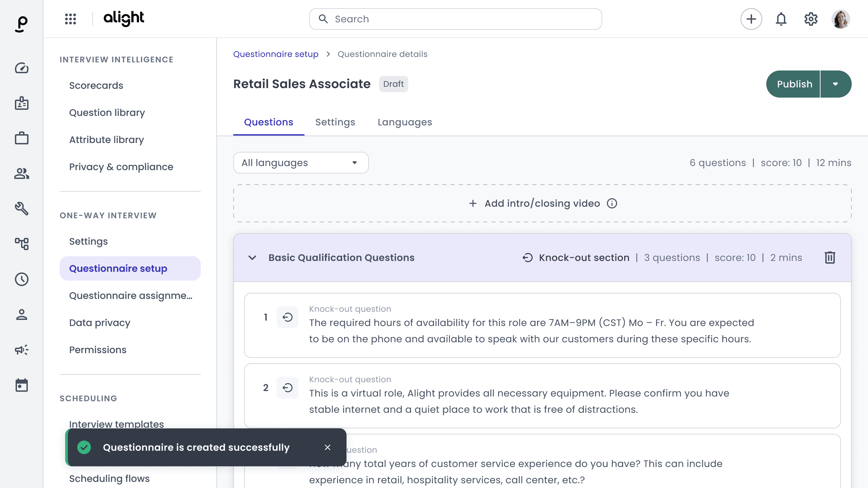
Task: Dismiss the questionnaire created success toast
Action: pyautogui.click(x=327, y=447)
